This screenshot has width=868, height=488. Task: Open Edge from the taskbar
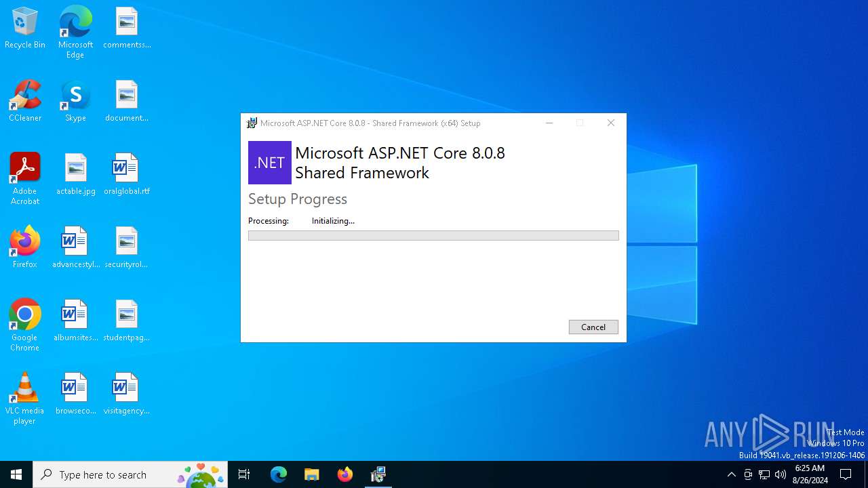pos(279,474)
